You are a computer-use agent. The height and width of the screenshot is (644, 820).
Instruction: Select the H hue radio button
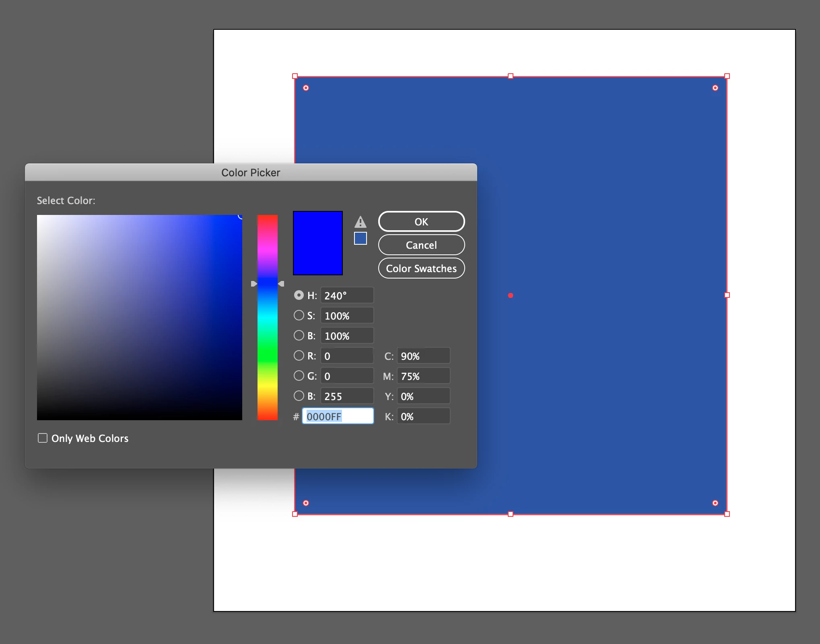(299, 295)
